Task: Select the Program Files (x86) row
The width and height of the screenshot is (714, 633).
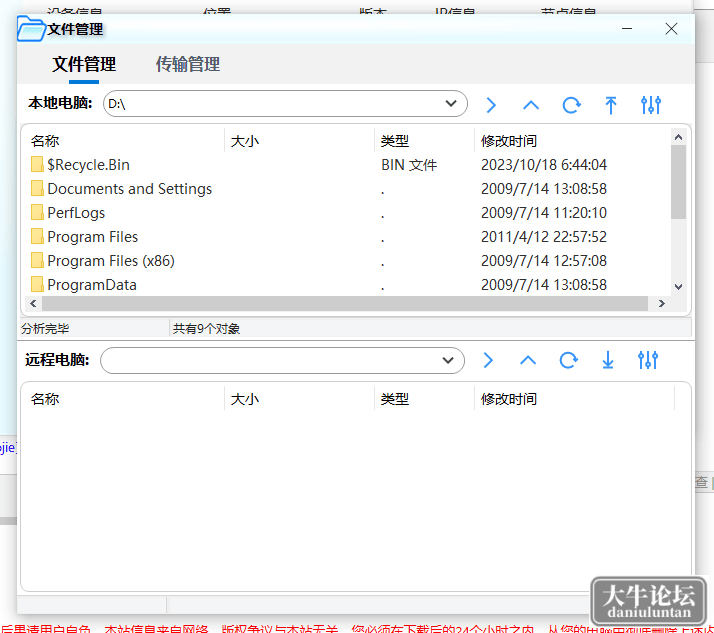Action: [348, 260]
